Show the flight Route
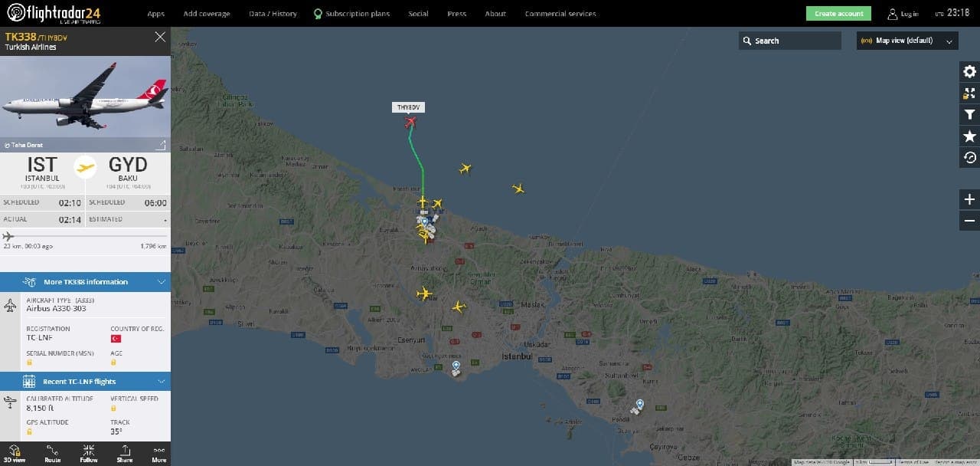980x466 pixels. click(x=52, y=454)
